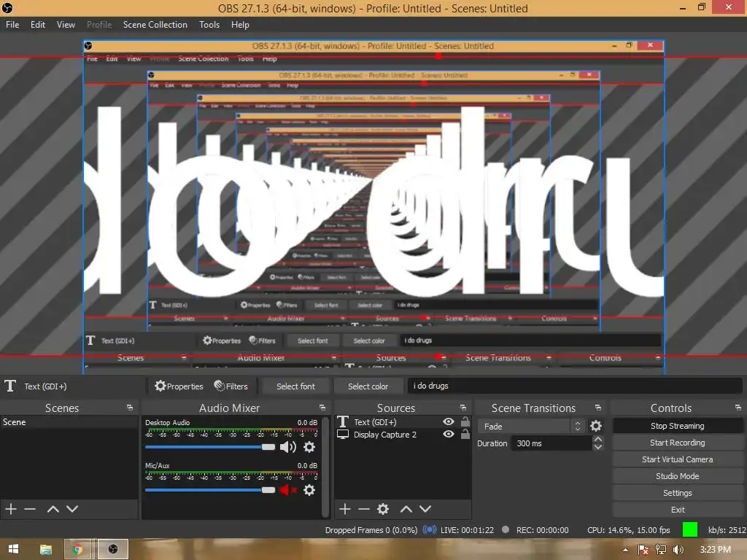Click the 'i do drugs' text field
Screen dimensions: 747x560
pyautogui.click(x=575, y=386)
